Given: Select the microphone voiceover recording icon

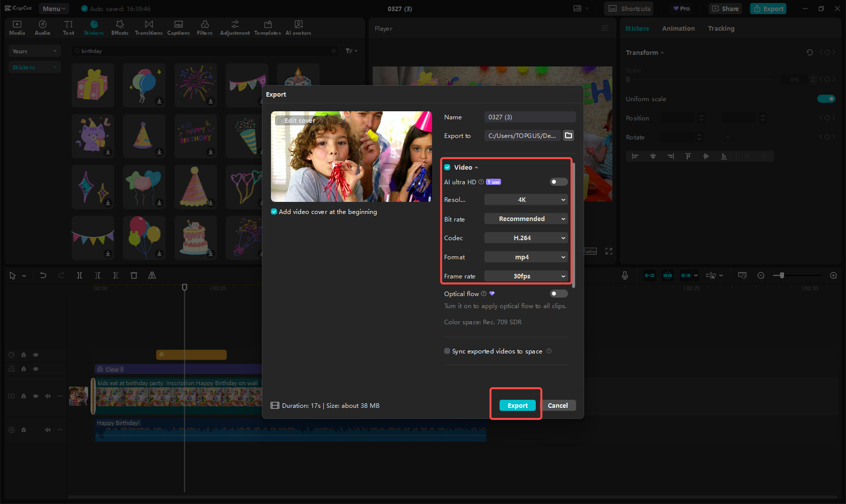Looking at the screenshot, I should (624, 275).
